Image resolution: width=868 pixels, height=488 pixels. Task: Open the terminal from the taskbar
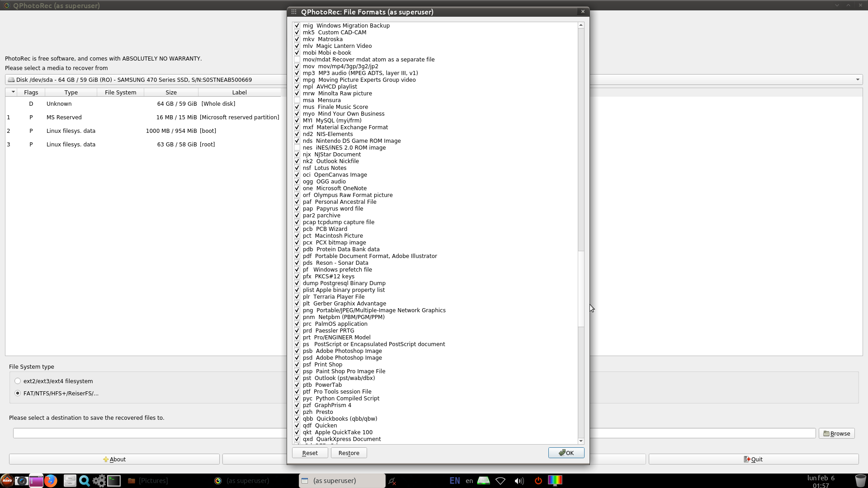coord(114,481)
